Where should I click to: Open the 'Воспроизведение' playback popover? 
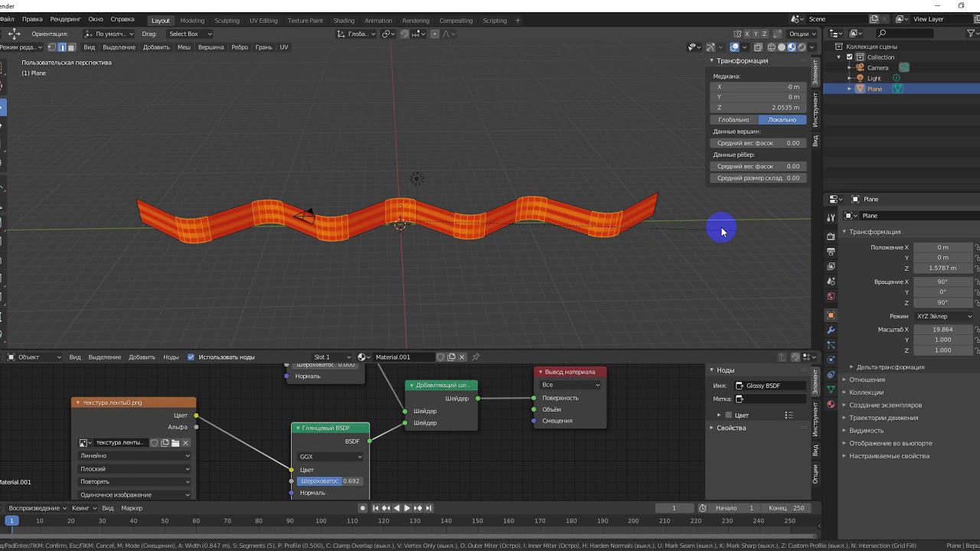(36, 508)
